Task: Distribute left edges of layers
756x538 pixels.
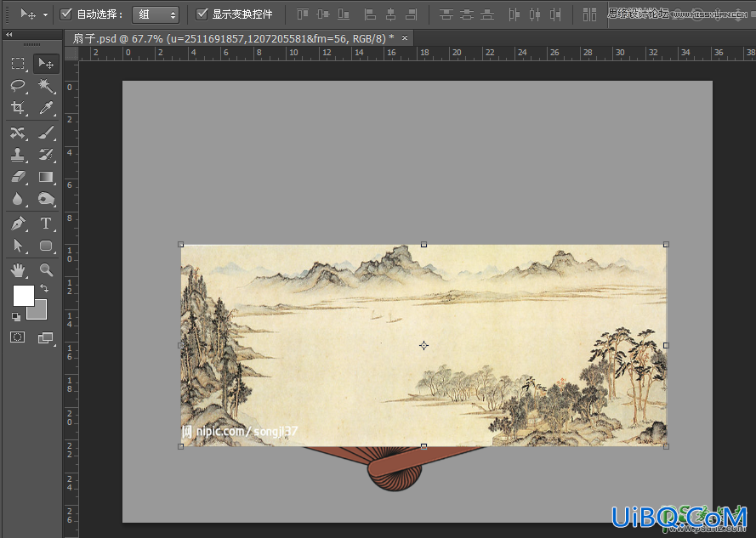Action: (514, 14)
